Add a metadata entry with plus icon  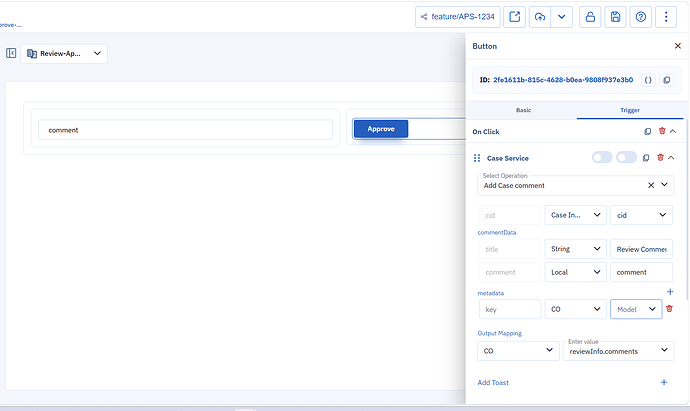(x=670, y=292)
